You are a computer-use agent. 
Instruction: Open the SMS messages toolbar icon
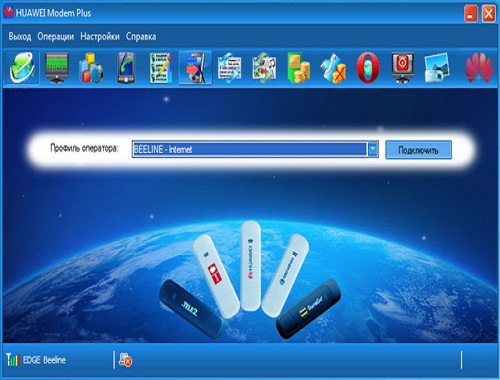pyautogui.click(x=230, y=68)
